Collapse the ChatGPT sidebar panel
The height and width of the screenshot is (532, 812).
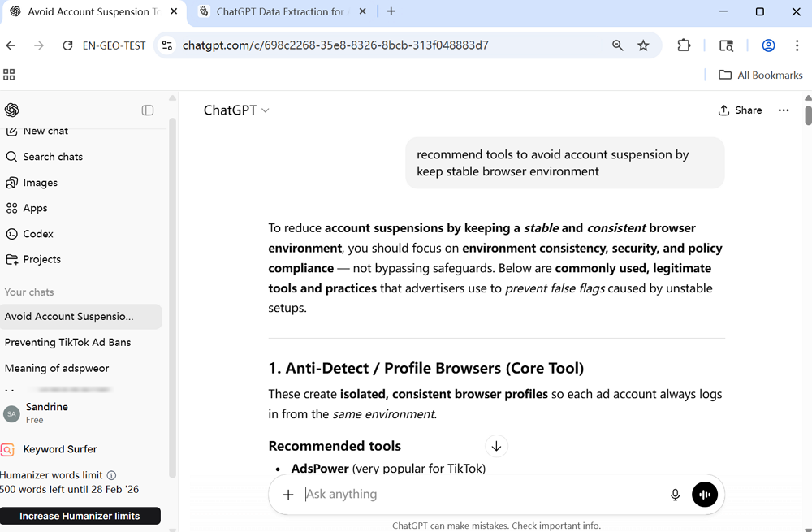(x=147, y=110)
